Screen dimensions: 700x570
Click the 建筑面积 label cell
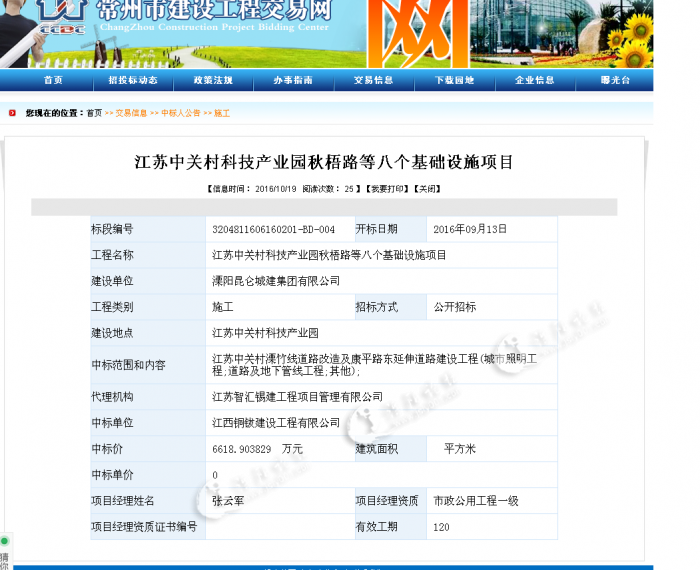391,449
